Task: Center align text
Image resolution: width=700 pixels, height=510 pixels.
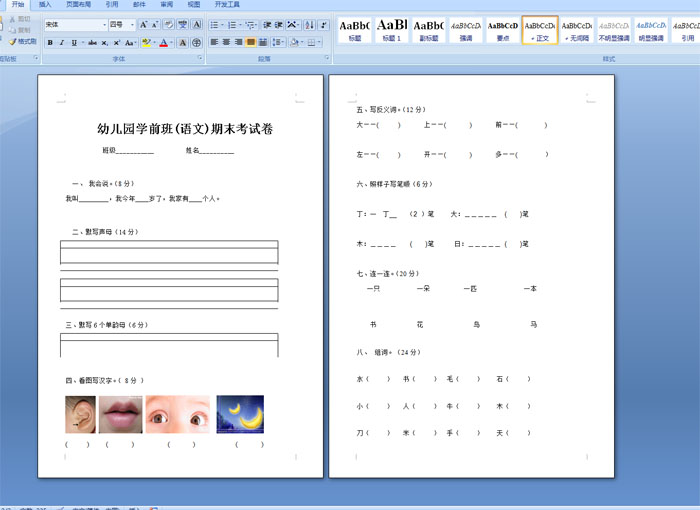Action: pos(226,42)
